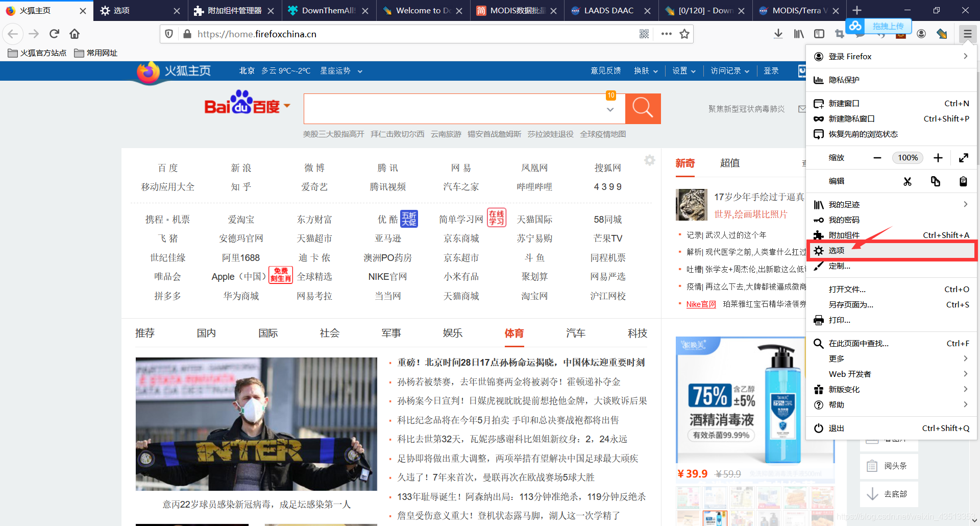Open the 哔哩哔哩 site link
The image size is (980, 526).
[534, 187]
